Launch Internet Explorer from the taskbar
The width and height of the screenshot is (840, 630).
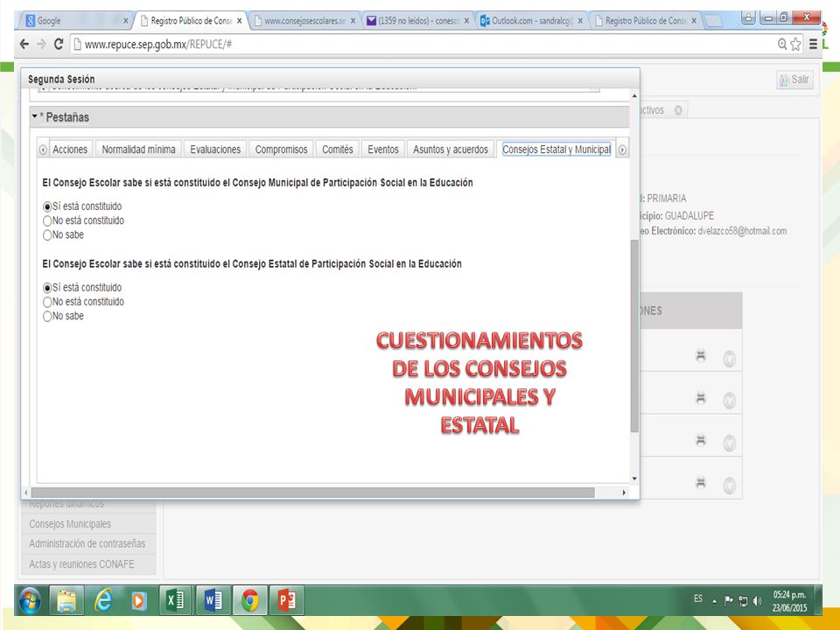[103, 600]
